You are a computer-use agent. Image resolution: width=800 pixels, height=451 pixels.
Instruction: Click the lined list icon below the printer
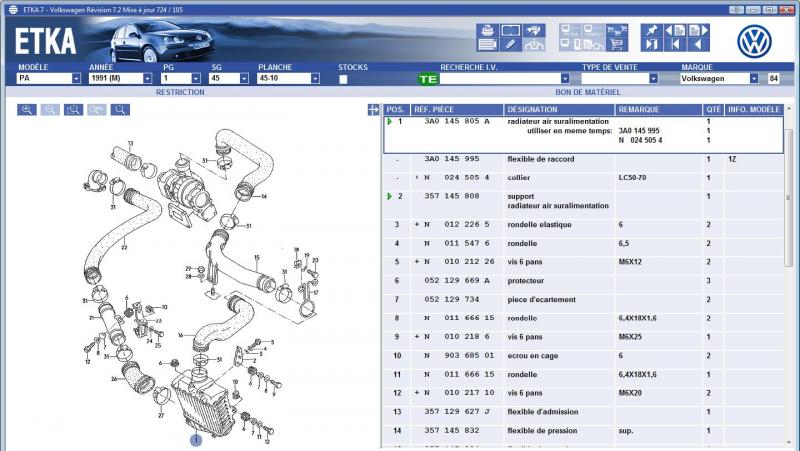(x=487, y=45)
